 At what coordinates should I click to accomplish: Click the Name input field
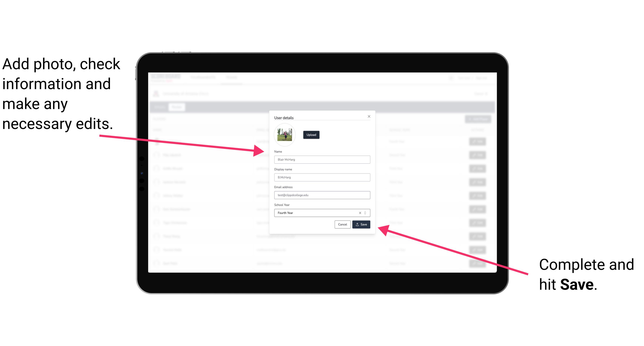point(322,159)
